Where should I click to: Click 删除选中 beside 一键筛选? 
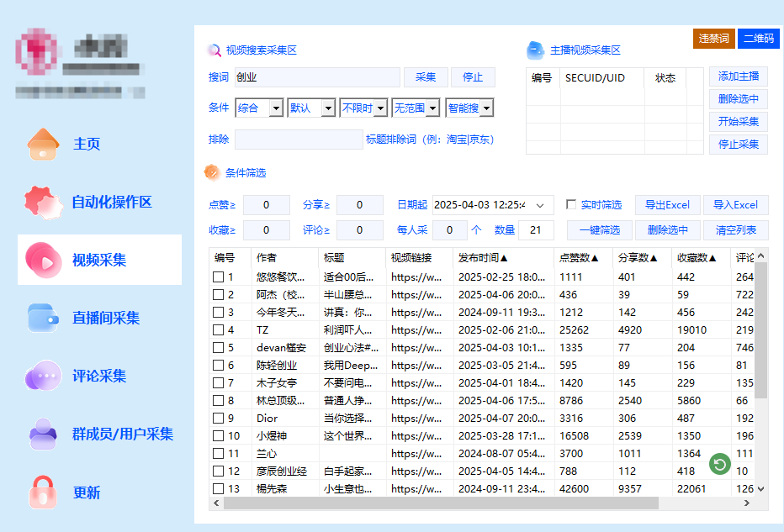coord(668,229)
